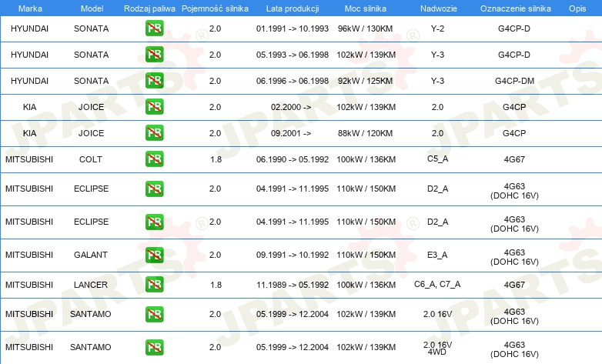
Task: Select the Model column header
Action: click(x=92, y=8)
